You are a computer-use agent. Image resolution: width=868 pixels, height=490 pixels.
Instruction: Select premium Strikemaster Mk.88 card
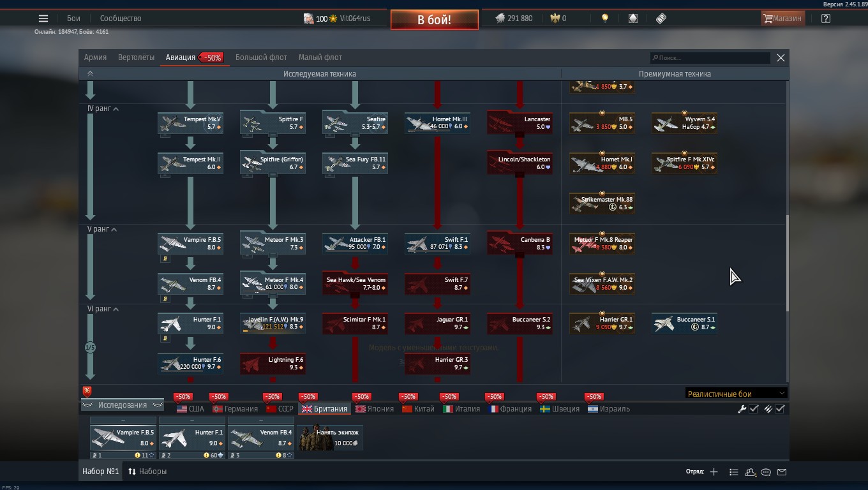point(602,204)
